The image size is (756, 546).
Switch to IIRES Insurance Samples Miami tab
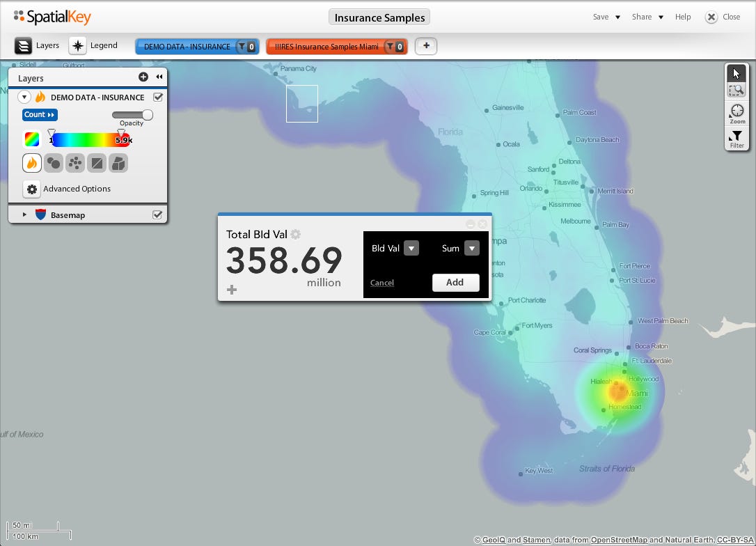(336, 47)
